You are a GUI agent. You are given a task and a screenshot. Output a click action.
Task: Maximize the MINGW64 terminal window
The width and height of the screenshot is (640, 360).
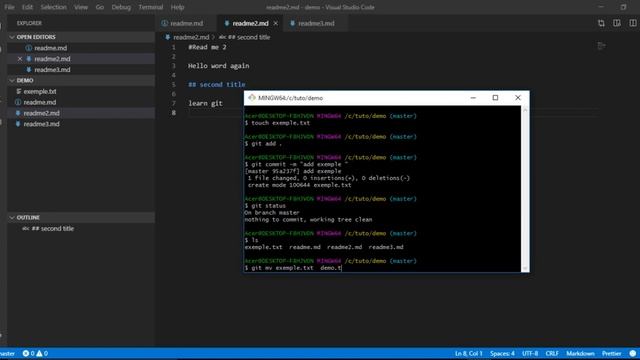(x=495, y=98)
